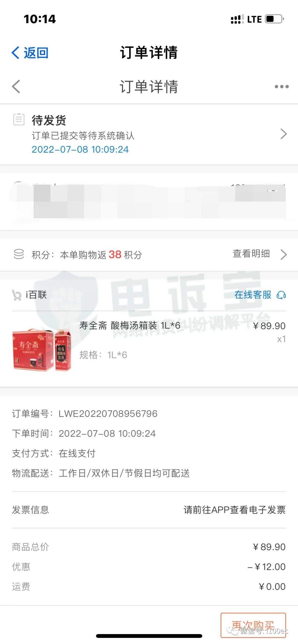Tap the blue 返回 back button
This screenshot has width=298, height=644.
30,53
